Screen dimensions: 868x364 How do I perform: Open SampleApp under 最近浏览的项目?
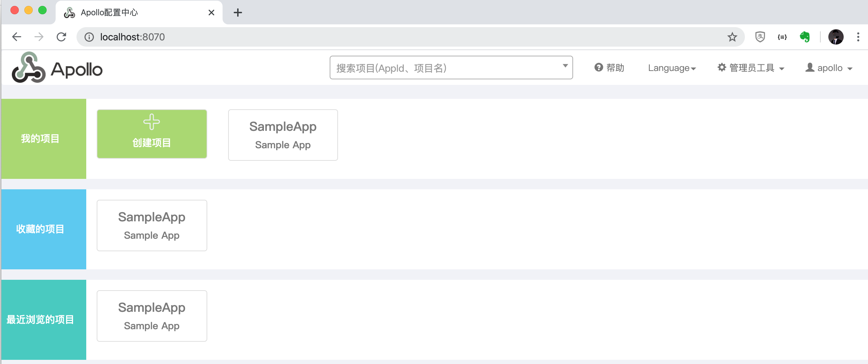point(152,316)
